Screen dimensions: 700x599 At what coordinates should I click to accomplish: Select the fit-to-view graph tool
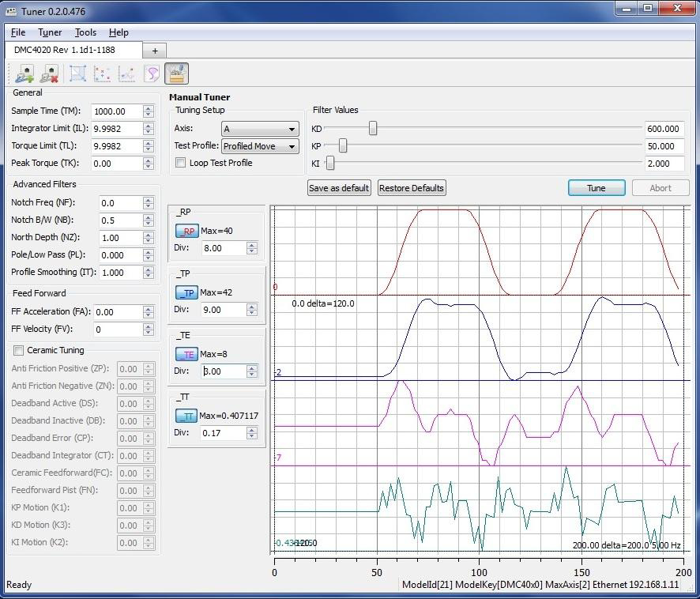point(78,73)
